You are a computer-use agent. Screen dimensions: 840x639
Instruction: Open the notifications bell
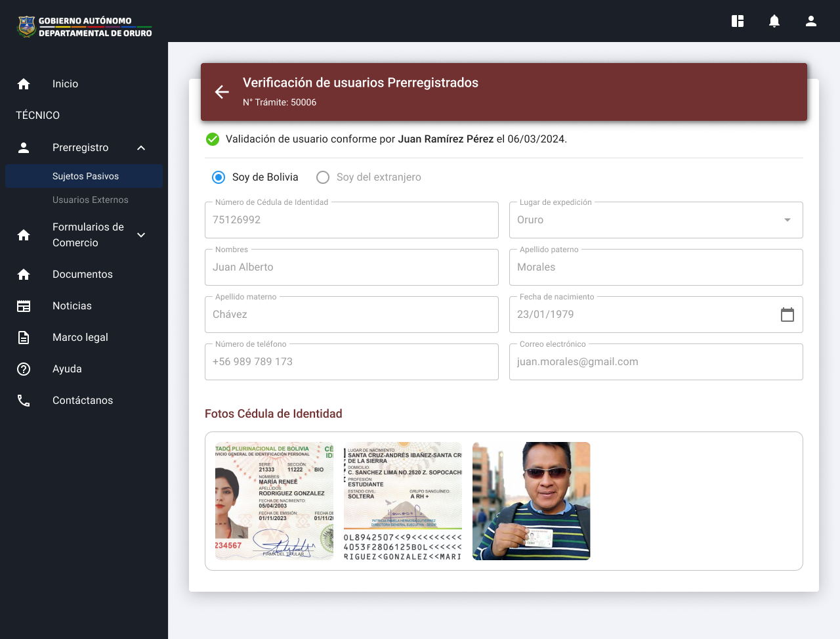coord(774,21)
